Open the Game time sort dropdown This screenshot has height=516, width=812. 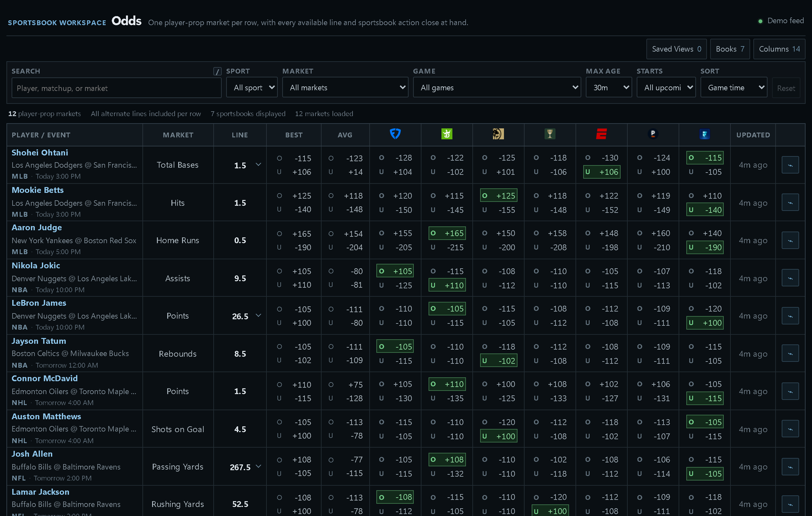click(733, 87)
